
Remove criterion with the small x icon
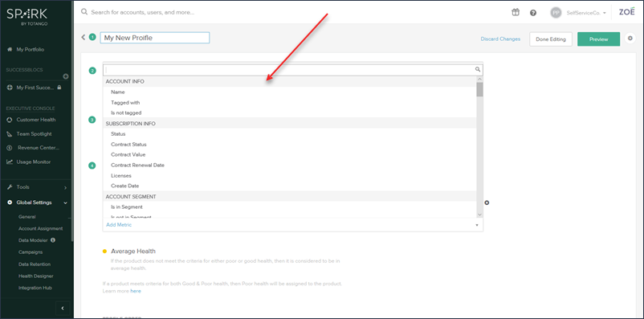[487, 202]
